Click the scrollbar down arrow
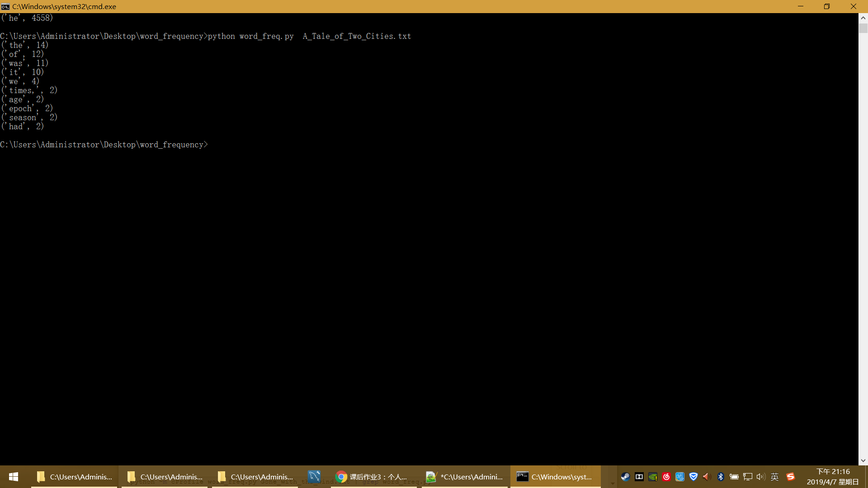868x488 pixels. pyautogui.click(x=863, y=460)
